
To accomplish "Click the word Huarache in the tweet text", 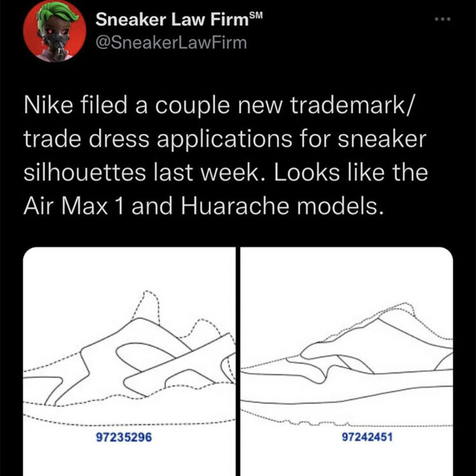I will click(x=235, y=206).
